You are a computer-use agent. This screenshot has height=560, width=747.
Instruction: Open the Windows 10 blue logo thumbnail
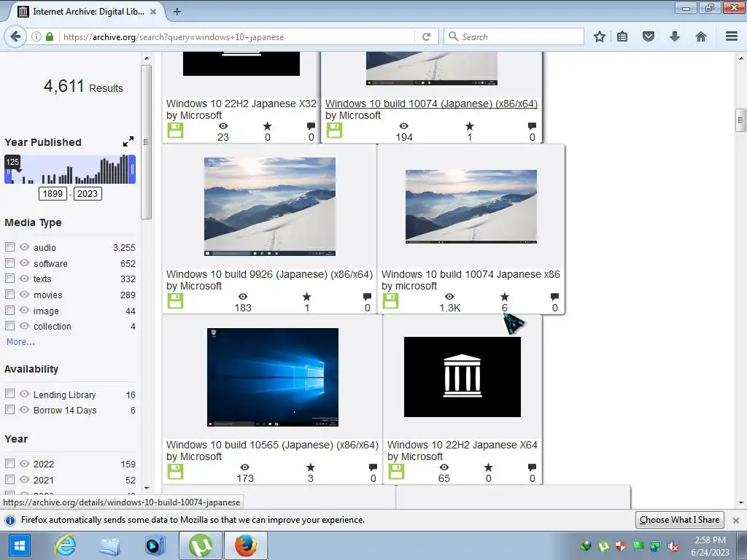[x=273, y=377]
